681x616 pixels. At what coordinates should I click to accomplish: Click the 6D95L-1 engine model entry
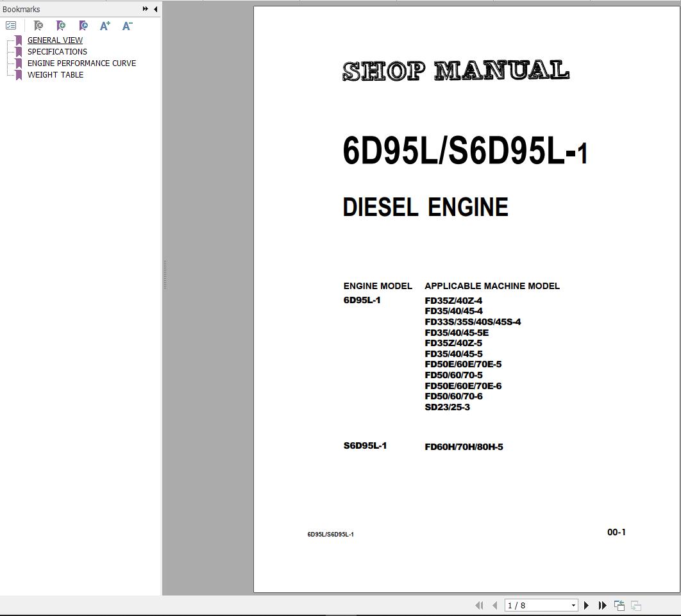pyautogui.click(x=362, y=300)
